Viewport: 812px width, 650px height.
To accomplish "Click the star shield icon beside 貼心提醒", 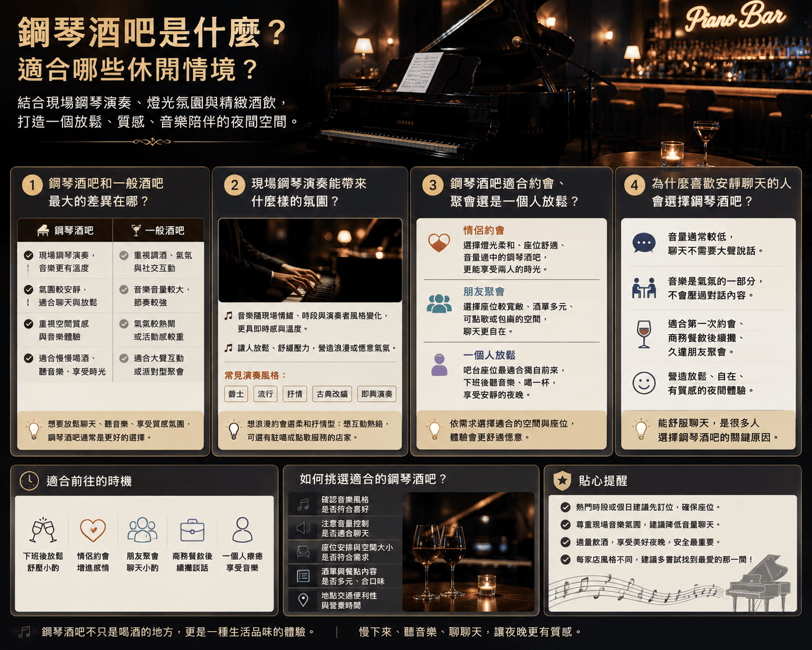I will coord(562,480).
